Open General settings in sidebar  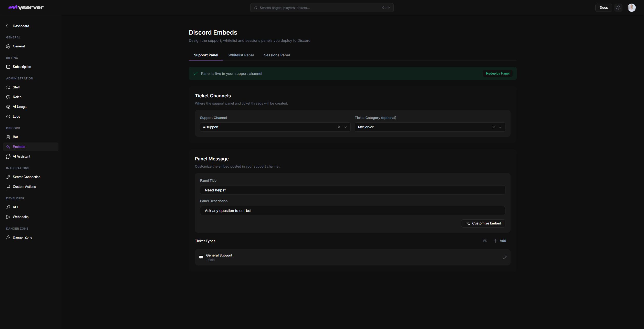[31, 46]
